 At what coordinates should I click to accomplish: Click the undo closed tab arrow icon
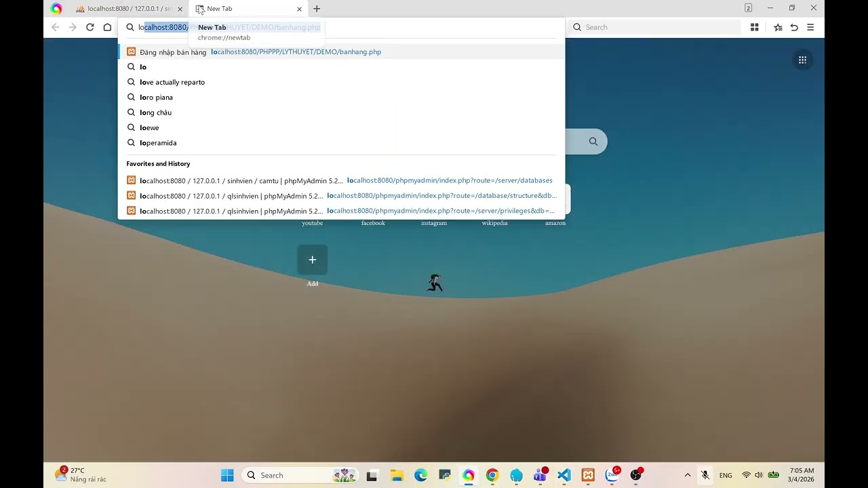[x=794, y=27]
